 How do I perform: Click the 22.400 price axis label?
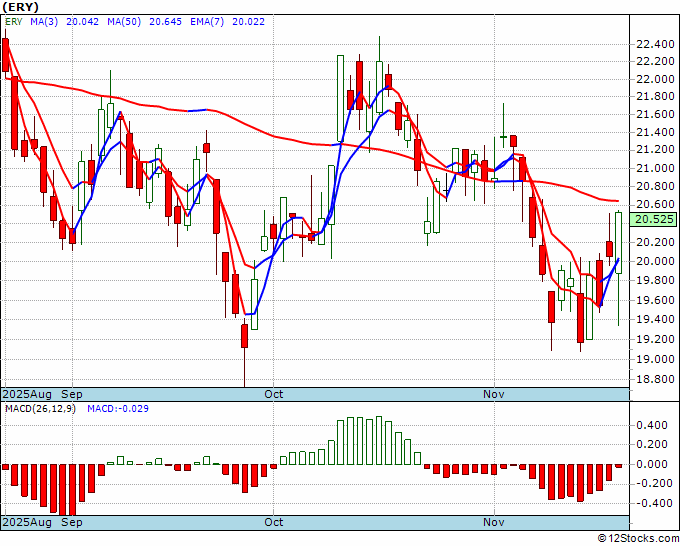655,44
